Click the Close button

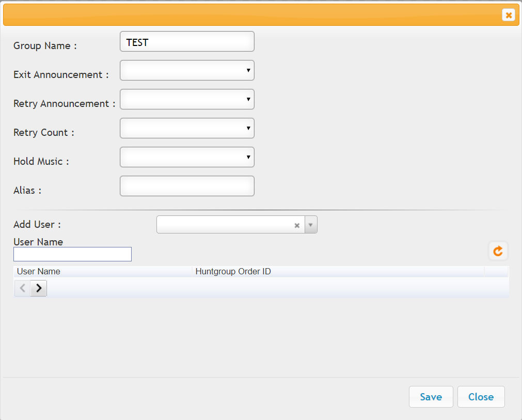click(x=481, y=397)
